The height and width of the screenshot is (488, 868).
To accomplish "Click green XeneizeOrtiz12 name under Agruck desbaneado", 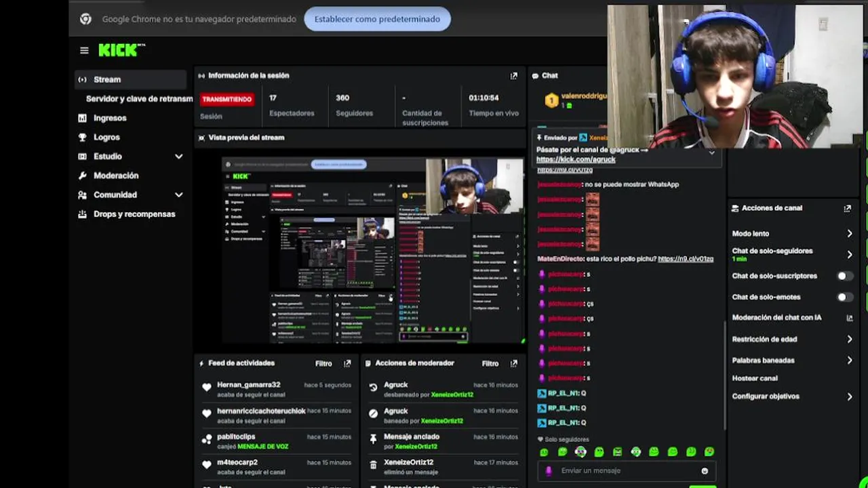I will pos(452,394).
